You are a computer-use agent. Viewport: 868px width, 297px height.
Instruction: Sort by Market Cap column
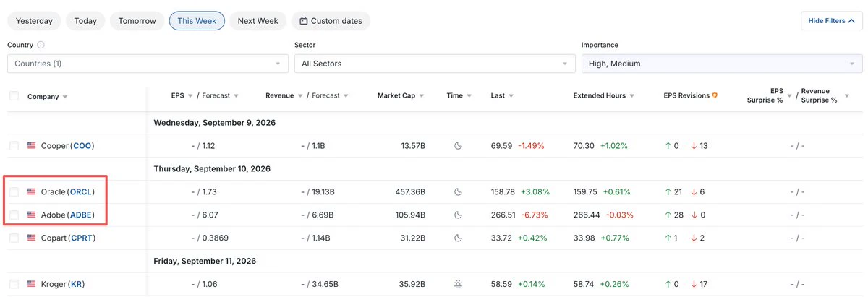400,95
